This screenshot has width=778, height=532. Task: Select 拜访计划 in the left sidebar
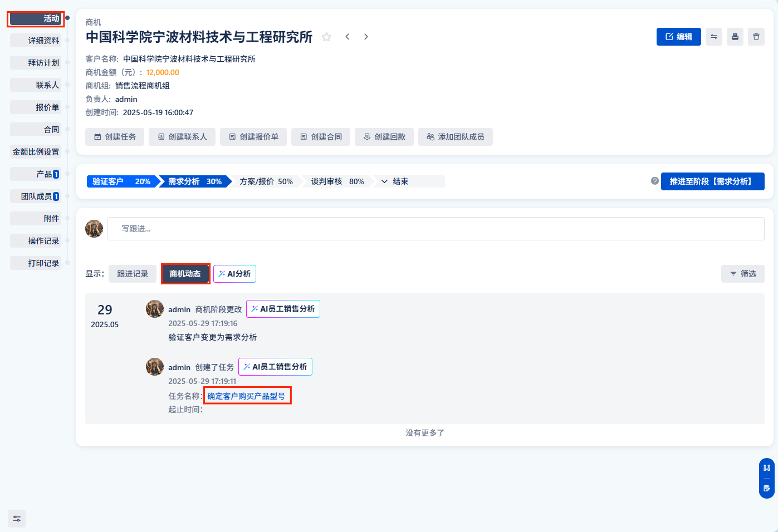click(36, 63)
